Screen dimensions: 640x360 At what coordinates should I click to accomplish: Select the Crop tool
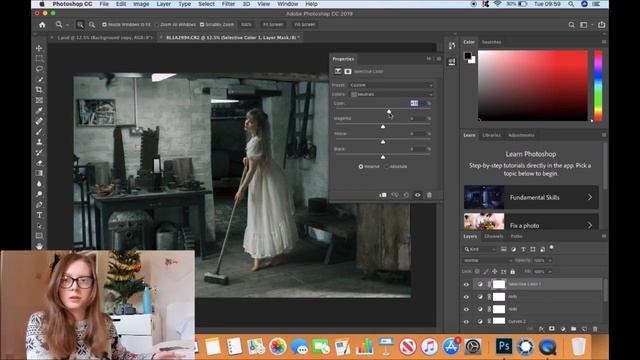(39, 89)
